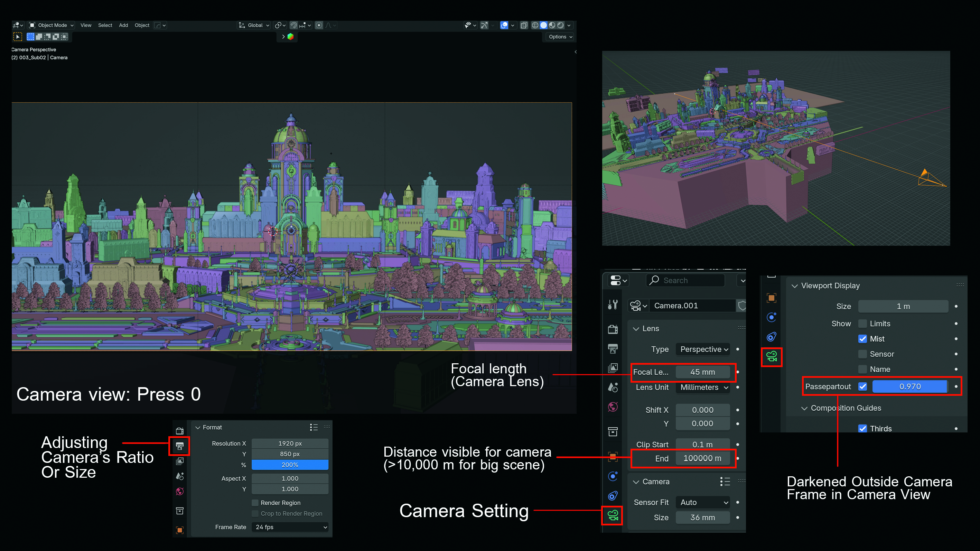
Task: Open the Camera presets list icon
Action: (x=725, y=482)
